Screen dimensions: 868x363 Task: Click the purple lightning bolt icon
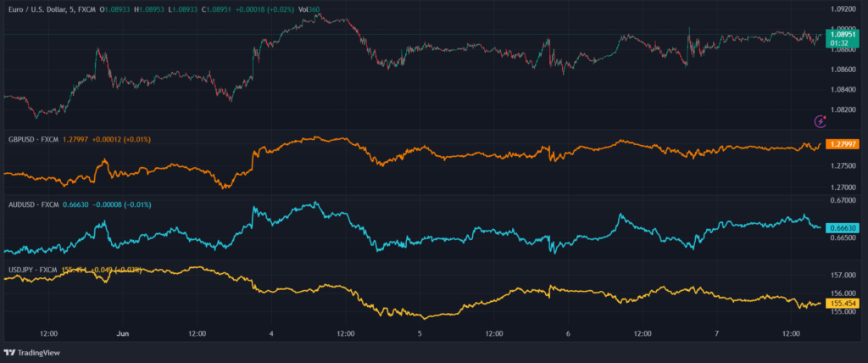[819, 122]
